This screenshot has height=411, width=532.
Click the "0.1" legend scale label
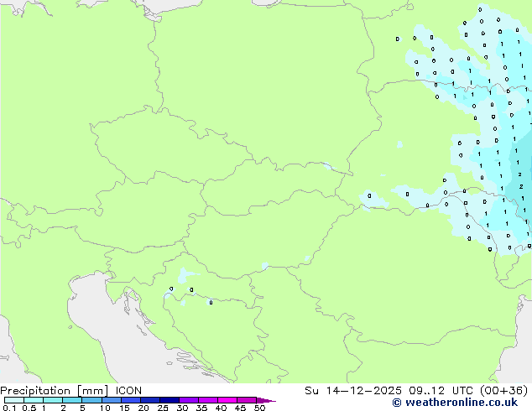9,408
